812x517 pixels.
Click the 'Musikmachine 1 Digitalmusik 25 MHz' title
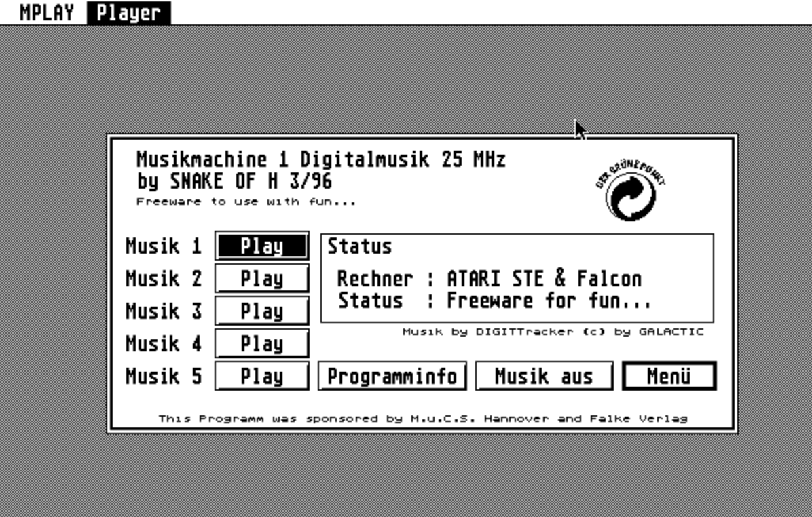tap(321, 159)
